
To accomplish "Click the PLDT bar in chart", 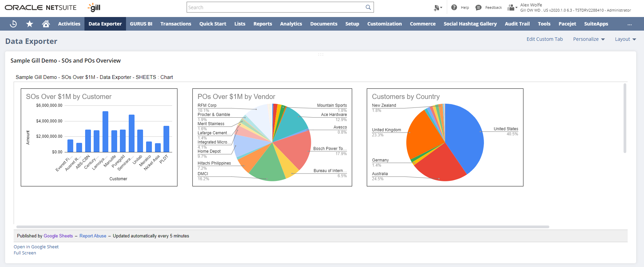I will coord(166,139).
